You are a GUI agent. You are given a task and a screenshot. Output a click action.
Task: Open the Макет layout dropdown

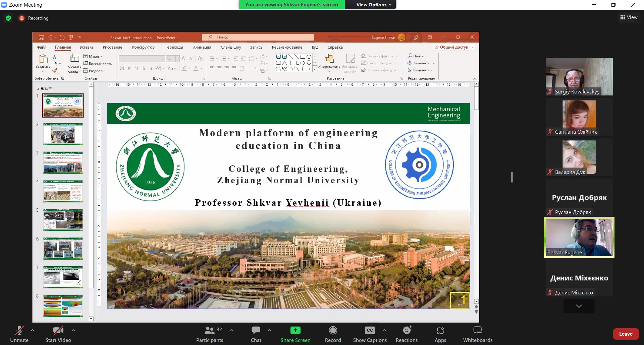pos(93,56)
